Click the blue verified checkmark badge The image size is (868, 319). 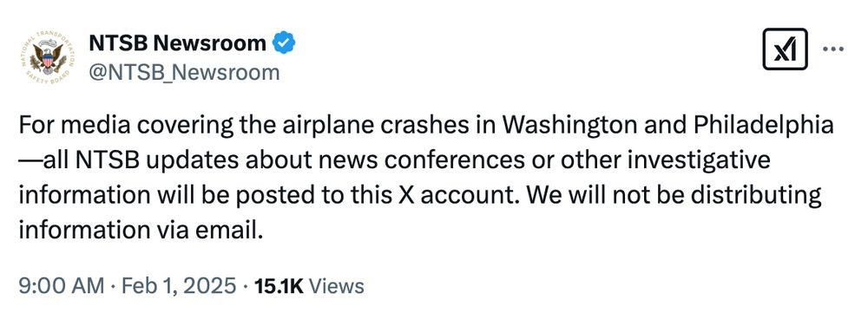(x=284, y=42)
